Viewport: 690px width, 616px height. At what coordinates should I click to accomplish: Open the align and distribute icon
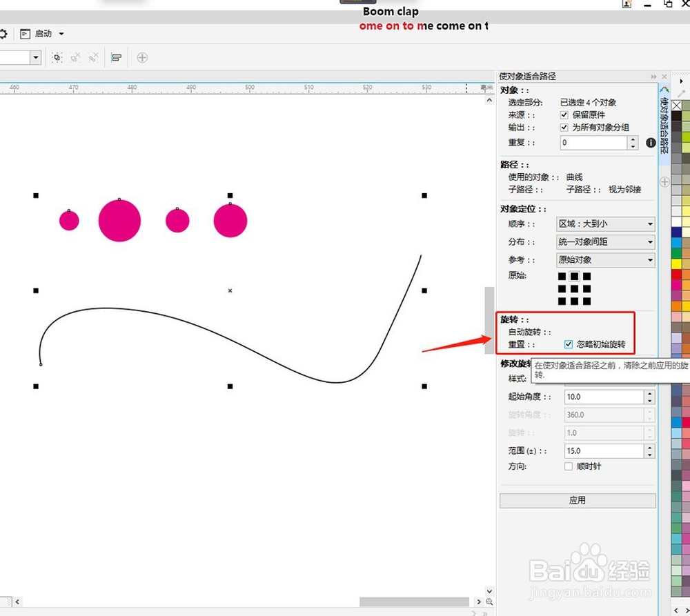(116, 58)
